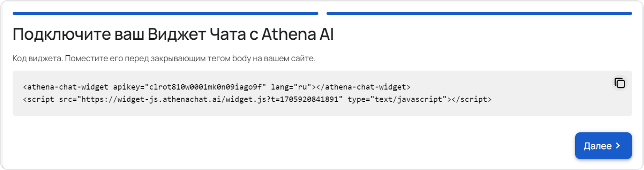Click the type="text/javascript" attribute
Image resolution: width=644 pixels, height=170 pixels.
click(397, 99)
